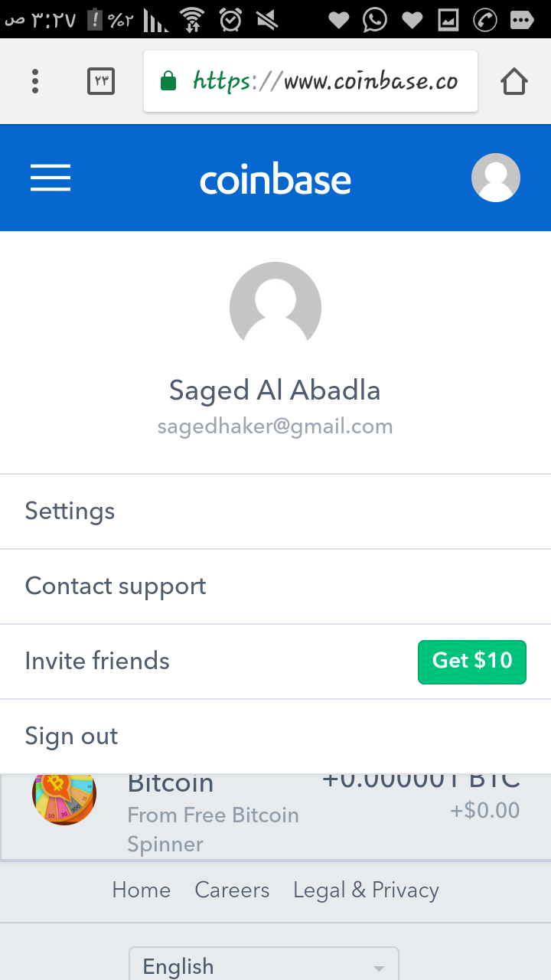Tap the large profile picture placeholder
This screenshot has height=980, width=551.
pyautogui.click(x=275, y=308)
